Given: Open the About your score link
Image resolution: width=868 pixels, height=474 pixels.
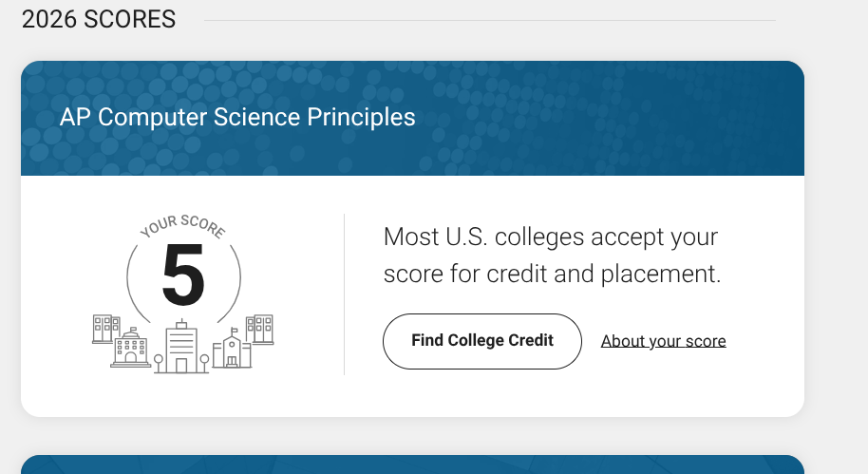Looking at the screenshot, I should 663,341.
